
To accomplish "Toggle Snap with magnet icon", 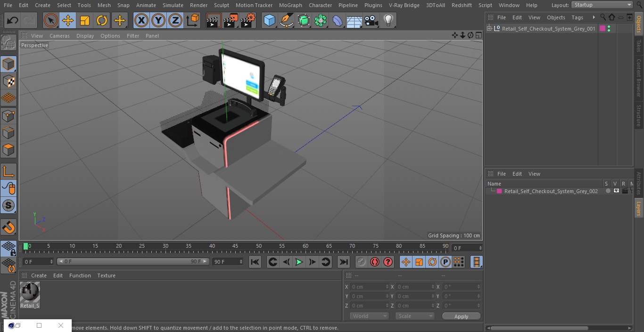I will pos(8,227).
